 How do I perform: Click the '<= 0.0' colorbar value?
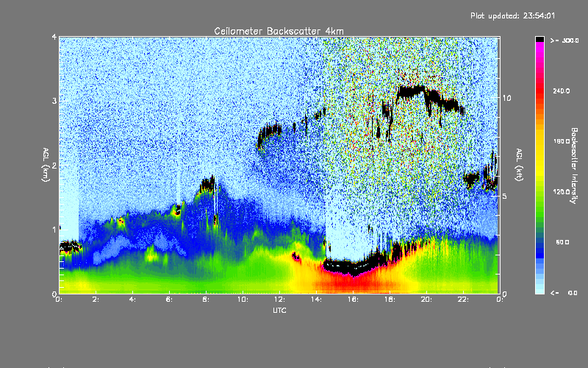pos(564,293)
